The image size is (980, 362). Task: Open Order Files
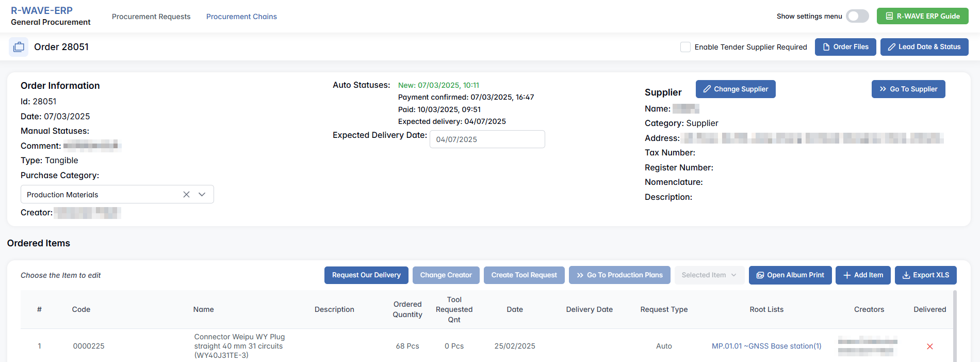coord(845,47)
